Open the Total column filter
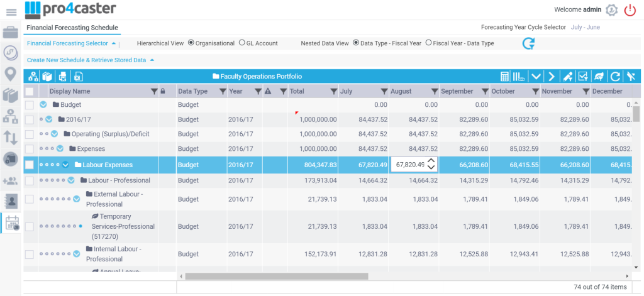The width and height of the screenshot is (644, 296). tap(333, 92)
